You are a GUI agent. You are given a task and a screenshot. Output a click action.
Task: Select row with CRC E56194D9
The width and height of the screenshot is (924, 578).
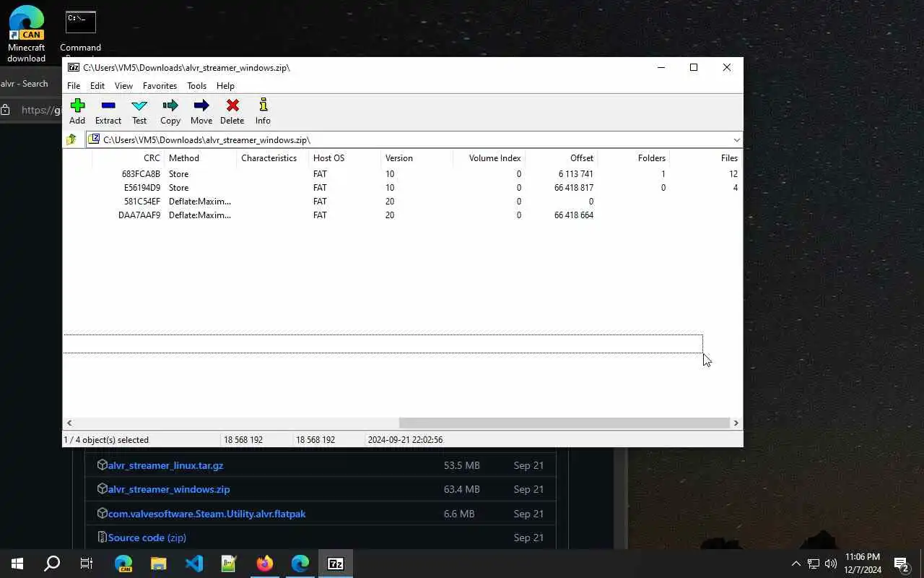(x=402, y=188)
